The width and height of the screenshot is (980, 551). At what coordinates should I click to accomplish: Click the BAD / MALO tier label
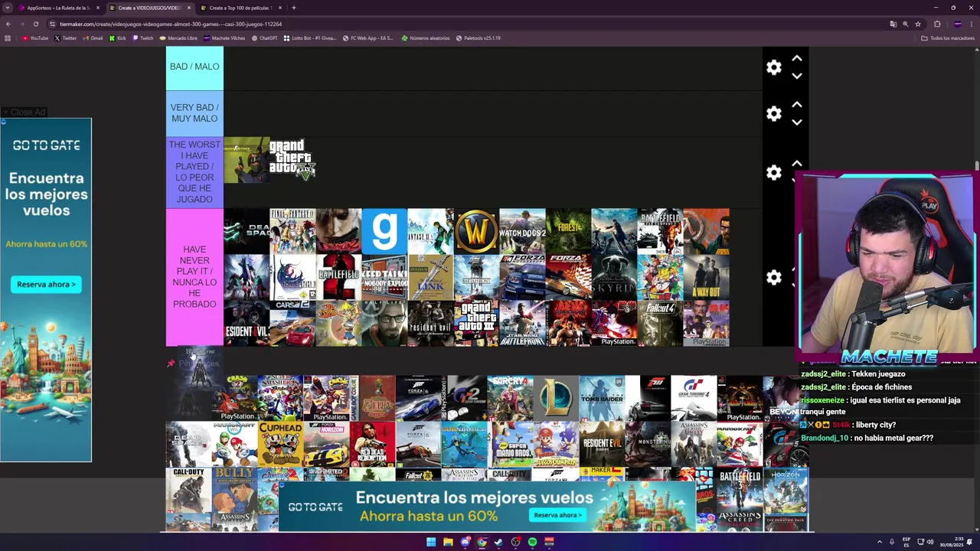pos(194,67)
